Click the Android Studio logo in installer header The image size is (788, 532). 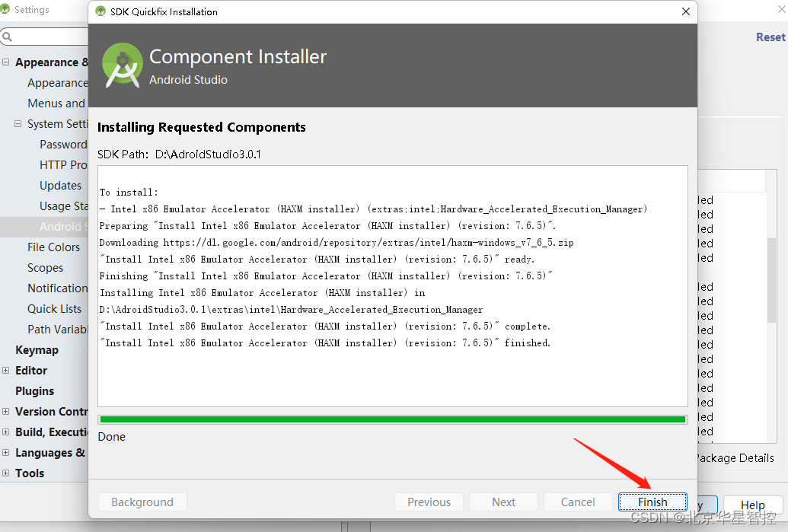[x=122, y=65]
